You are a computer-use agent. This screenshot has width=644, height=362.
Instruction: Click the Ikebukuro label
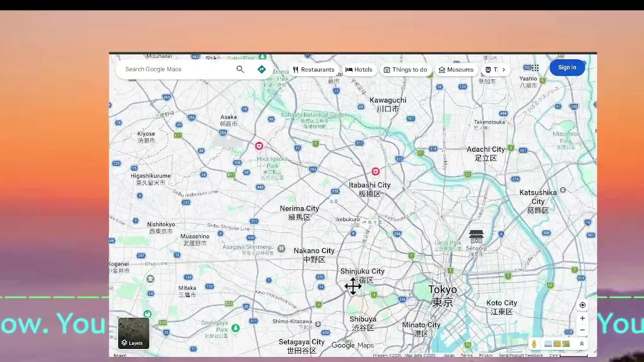pyautogui.click(x=348, y=219)
